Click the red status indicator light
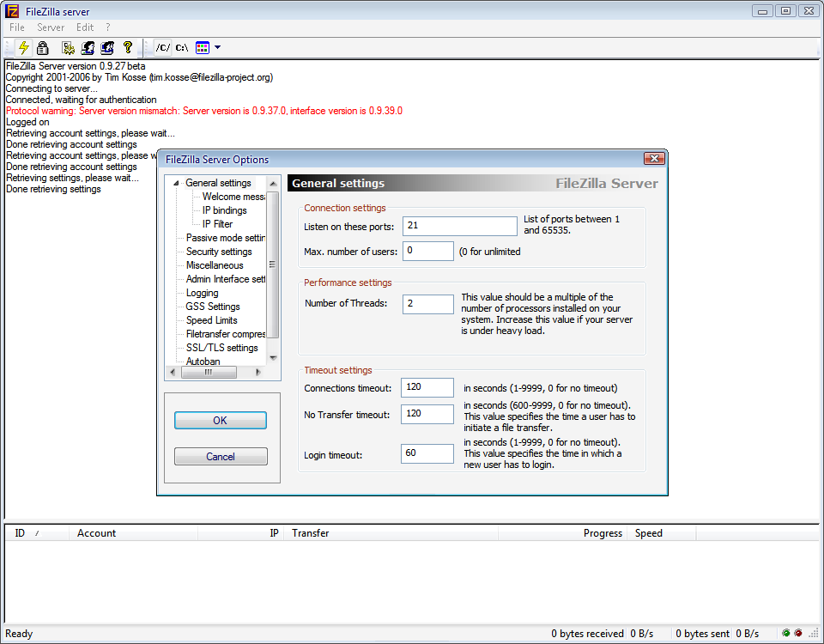 click(x=798, y=633)
